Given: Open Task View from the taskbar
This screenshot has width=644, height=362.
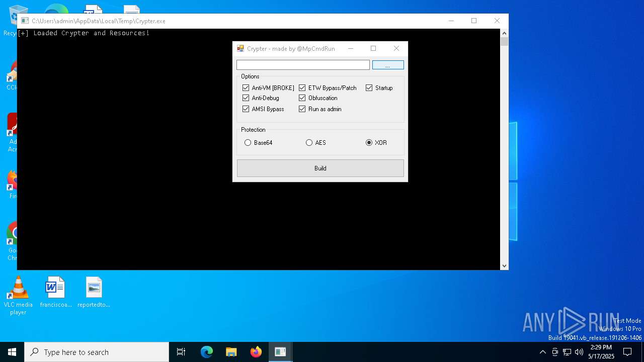Looking at the screenshot, I should coord(181,352).
